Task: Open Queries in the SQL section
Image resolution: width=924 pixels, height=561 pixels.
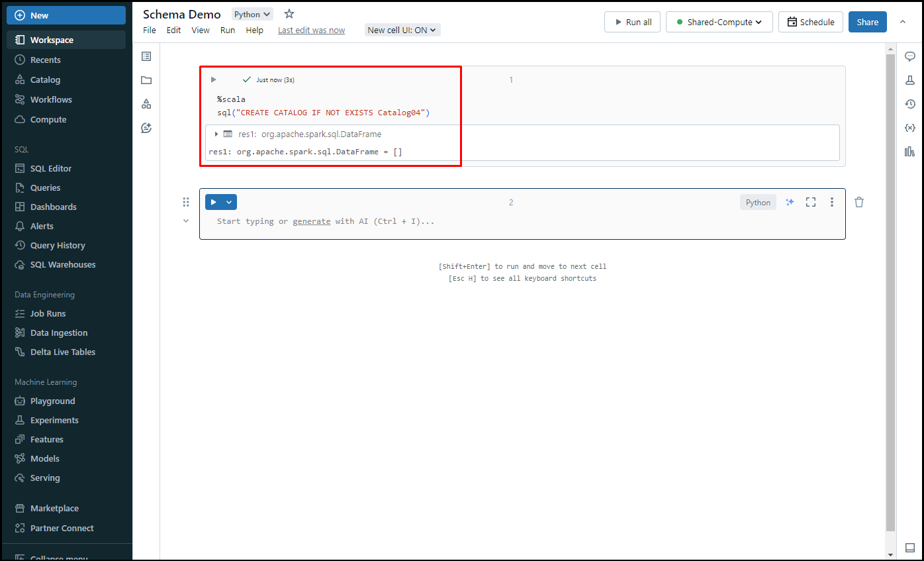Action: coord(66,187)
